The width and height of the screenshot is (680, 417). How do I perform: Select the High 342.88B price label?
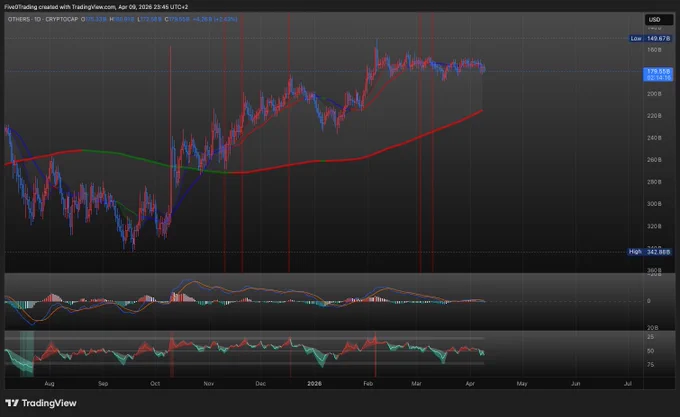tap(649, 252)
